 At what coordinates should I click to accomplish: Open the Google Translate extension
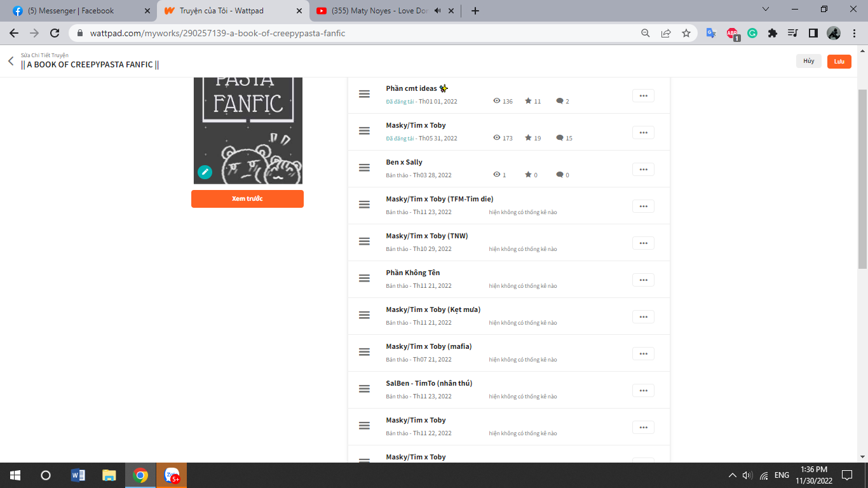pos(712,33)
